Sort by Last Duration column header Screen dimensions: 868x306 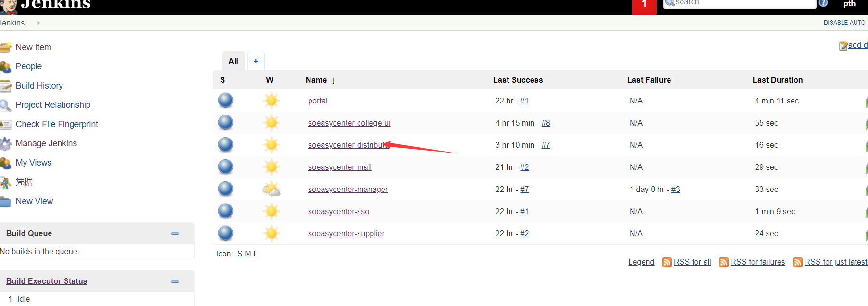tap(778, 80)
